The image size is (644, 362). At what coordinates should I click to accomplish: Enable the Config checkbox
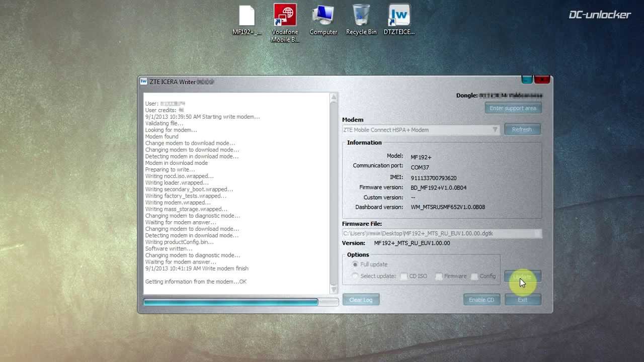coord(474,276)
